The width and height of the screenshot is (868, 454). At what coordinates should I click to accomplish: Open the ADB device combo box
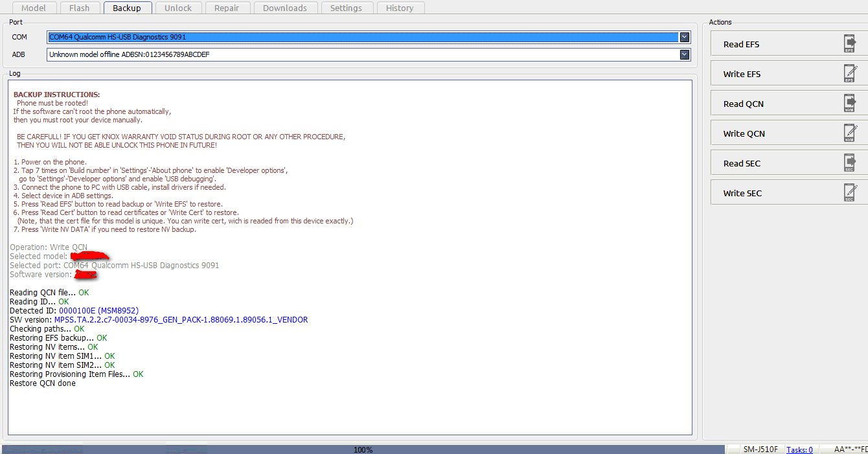pyautogui.click(x=369, y=54)
